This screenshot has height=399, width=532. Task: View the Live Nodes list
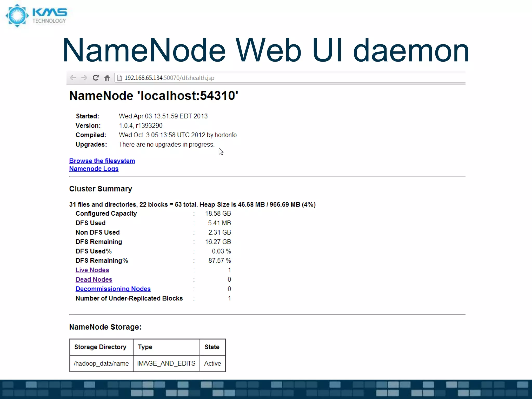pos(92,270)
